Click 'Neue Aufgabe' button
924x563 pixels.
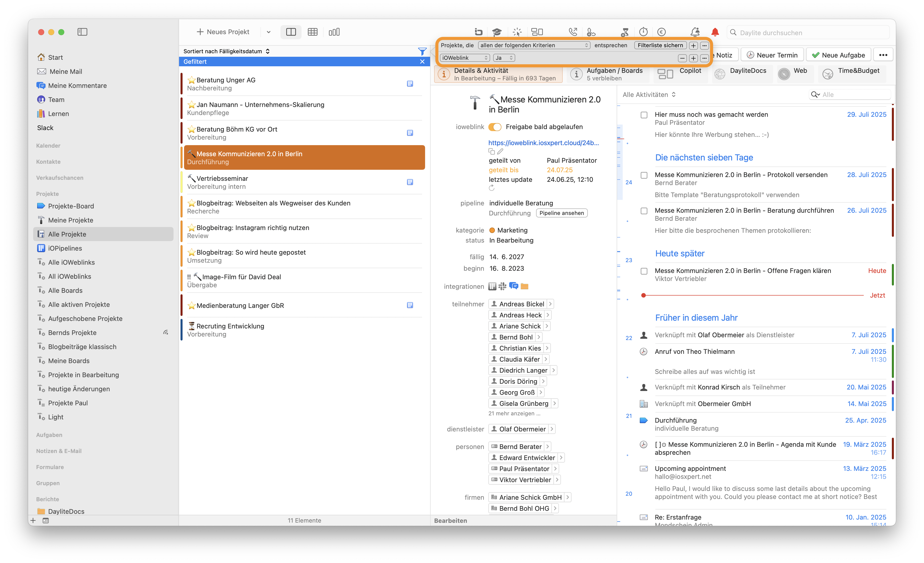pyautogui.click(x=839, y=55)
